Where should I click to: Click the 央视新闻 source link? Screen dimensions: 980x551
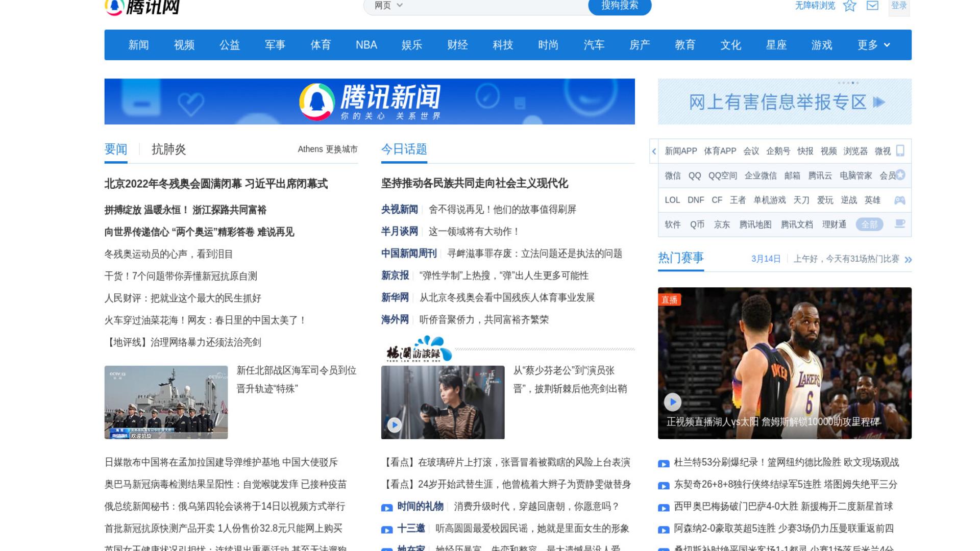[400, 209]
